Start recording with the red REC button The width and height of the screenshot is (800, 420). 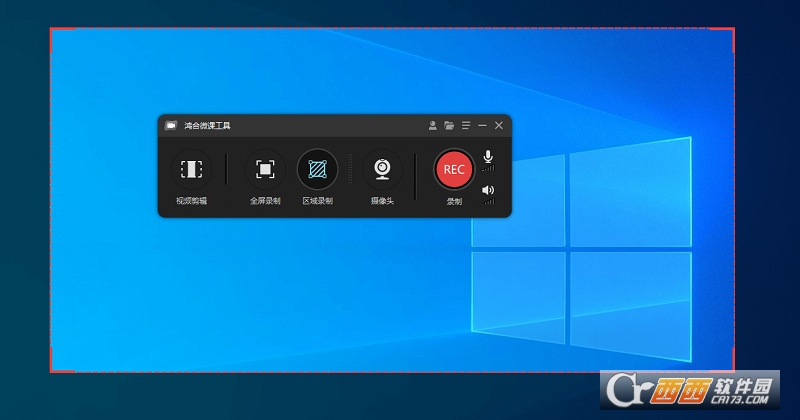click(454, 169)
